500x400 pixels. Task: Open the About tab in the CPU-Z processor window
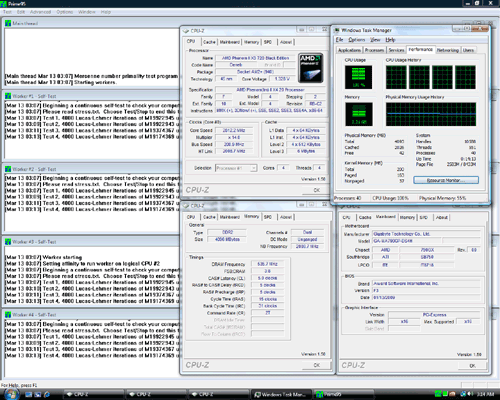click(x=286, y=42)
